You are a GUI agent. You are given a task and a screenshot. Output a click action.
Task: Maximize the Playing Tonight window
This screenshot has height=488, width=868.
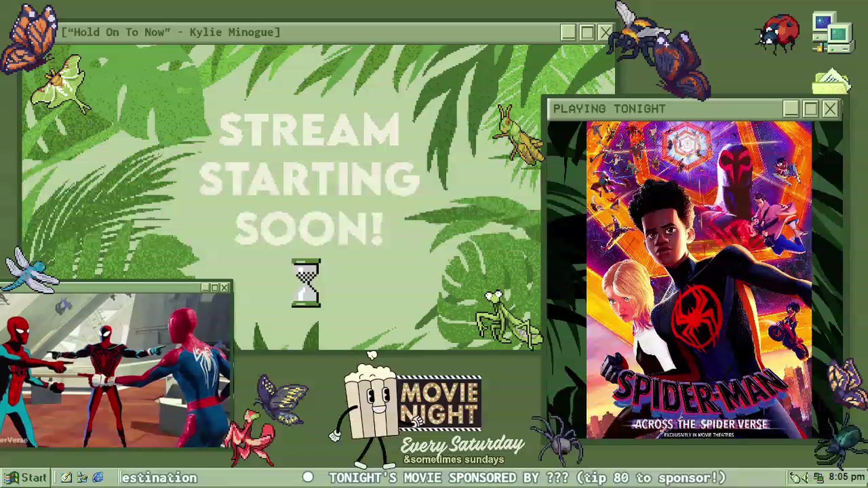(x=811, y=109)
